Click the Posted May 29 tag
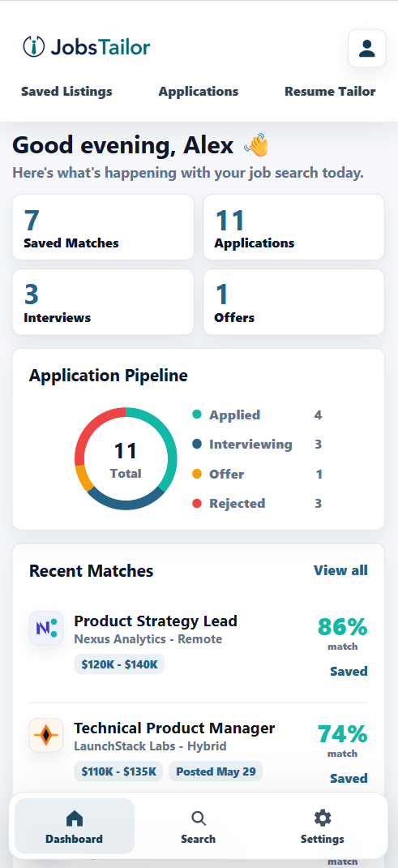Screen dimensions: 398x868 216,771
